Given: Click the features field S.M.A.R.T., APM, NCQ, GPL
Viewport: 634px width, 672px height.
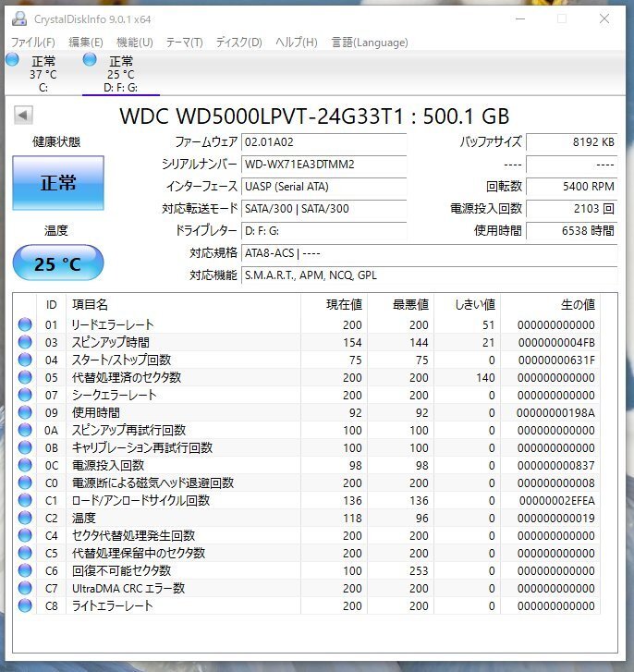Looking at the screenshot, I should pos(429,275).
